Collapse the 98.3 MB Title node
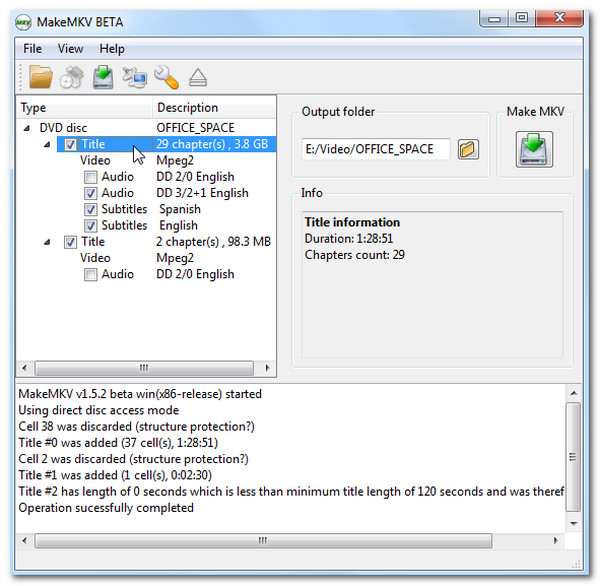This screenshot has height=586, width=600. tap(47, 242)
